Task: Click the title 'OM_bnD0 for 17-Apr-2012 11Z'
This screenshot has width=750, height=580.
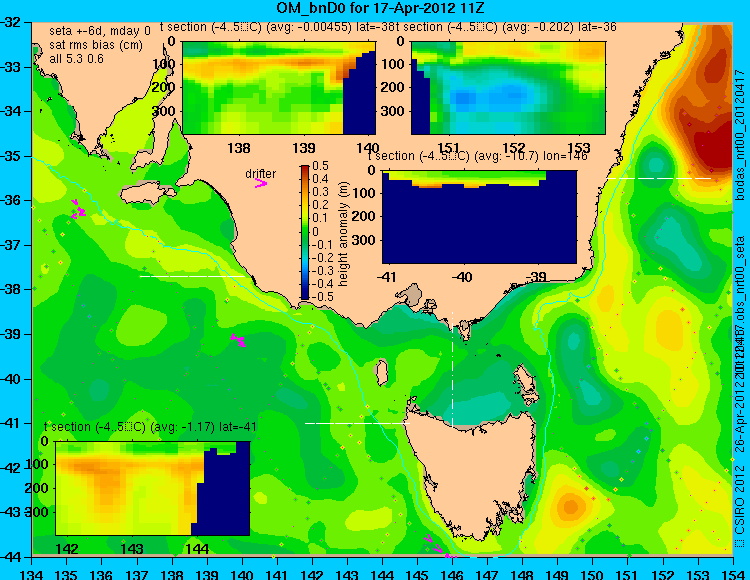Action: (x=380, y=8)
